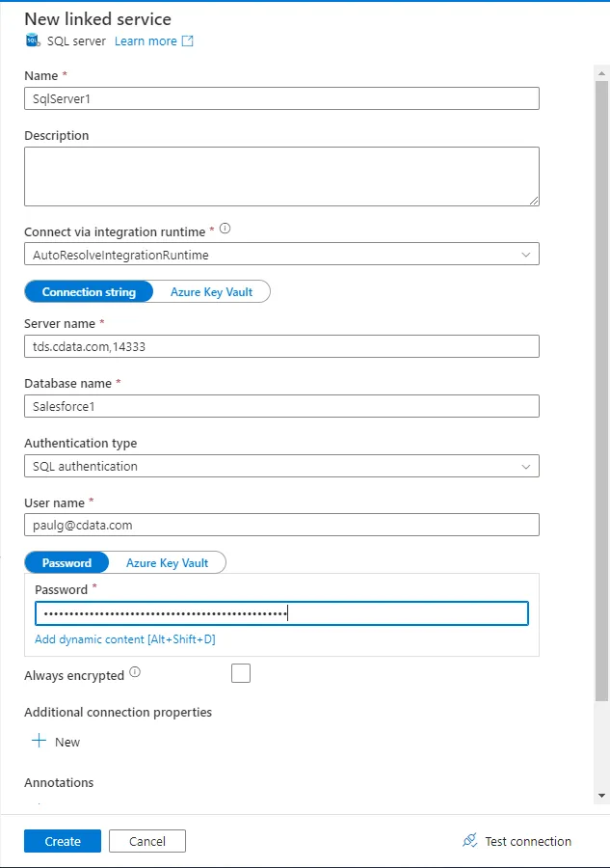Change the Authentication type selection

tap(281, 464)
